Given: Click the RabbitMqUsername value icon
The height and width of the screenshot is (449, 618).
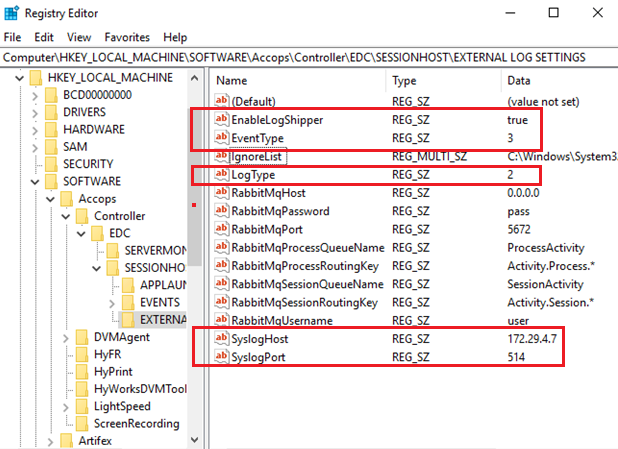Looking at the screenshot, I should [x=221, y=320].
